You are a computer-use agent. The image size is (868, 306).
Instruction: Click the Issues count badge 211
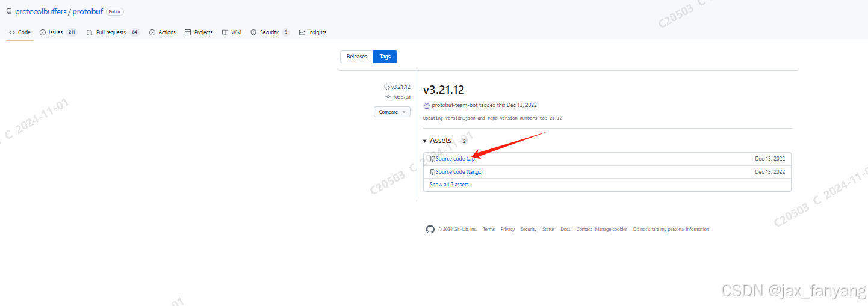pyautogui.click(x=72, y=32)
